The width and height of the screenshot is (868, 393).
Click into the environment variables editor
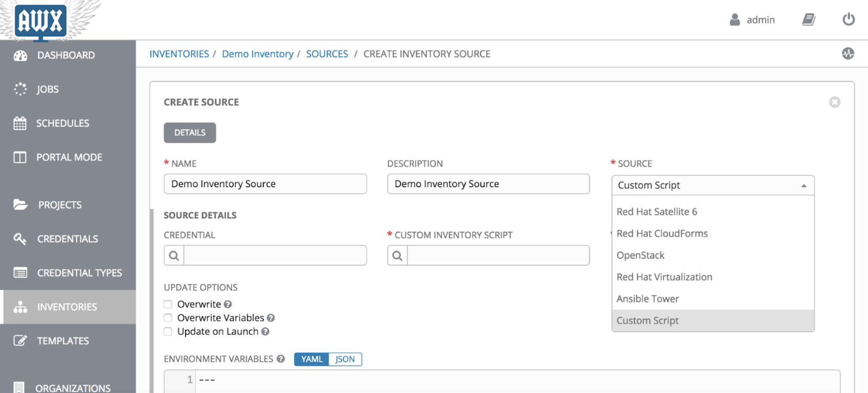[x=502, y=381]
